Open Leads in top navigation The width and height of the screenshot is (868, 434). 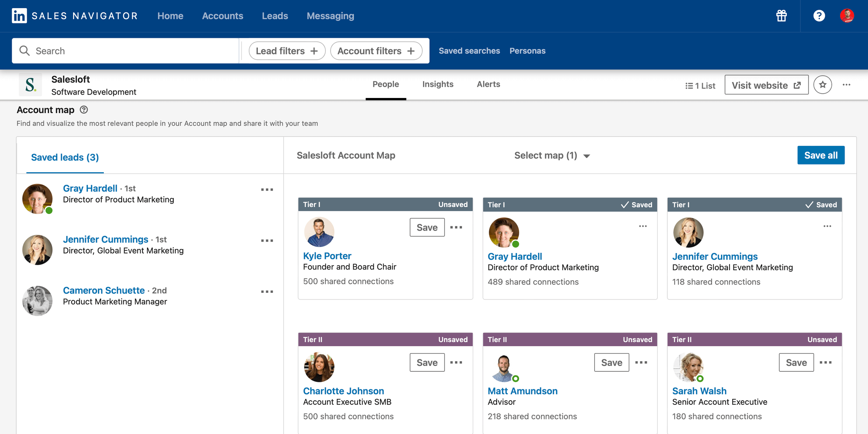click(275, 16)
